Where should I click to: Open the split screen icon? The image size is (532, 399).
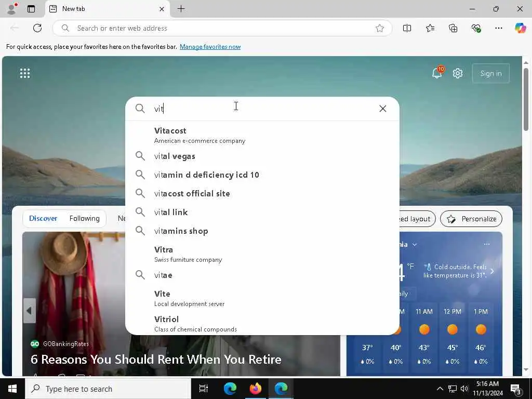[x=407, y=28]
